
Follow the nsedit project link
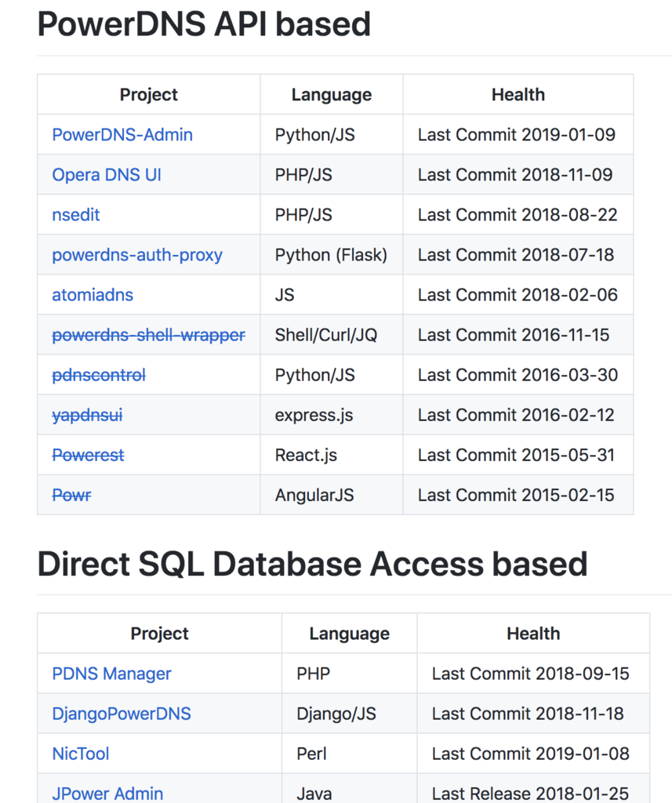pyautogui.click(x=76, y=215)
